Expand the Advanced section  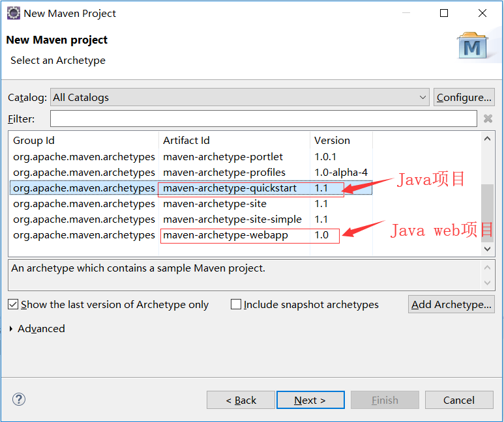click(11, 328)
